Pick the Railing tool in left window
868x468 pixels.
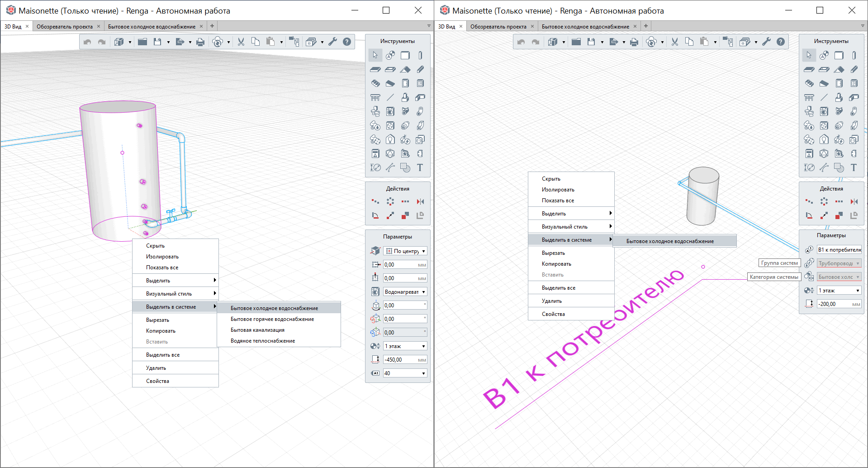pos(375,97)
